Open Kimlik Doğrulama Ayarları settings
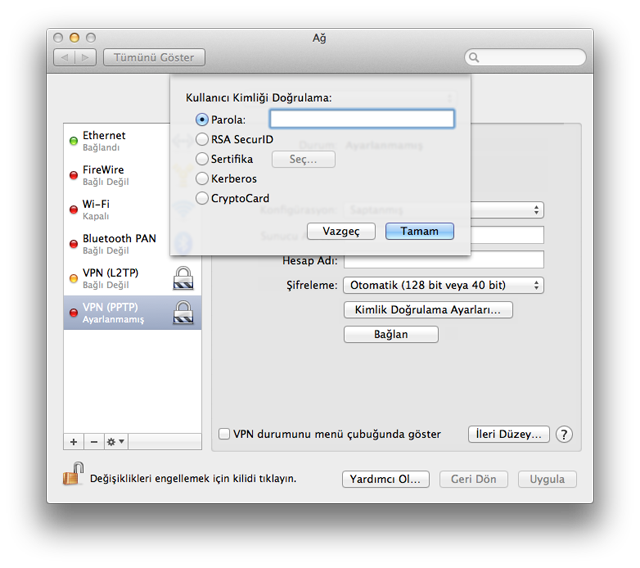 (428, 310)
